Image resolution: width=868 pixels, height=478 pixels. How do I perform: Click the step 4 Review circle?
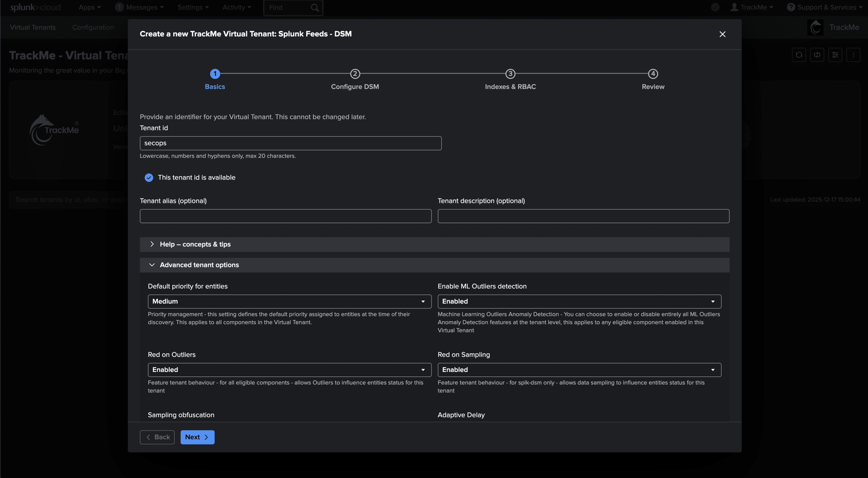point(653,74)
